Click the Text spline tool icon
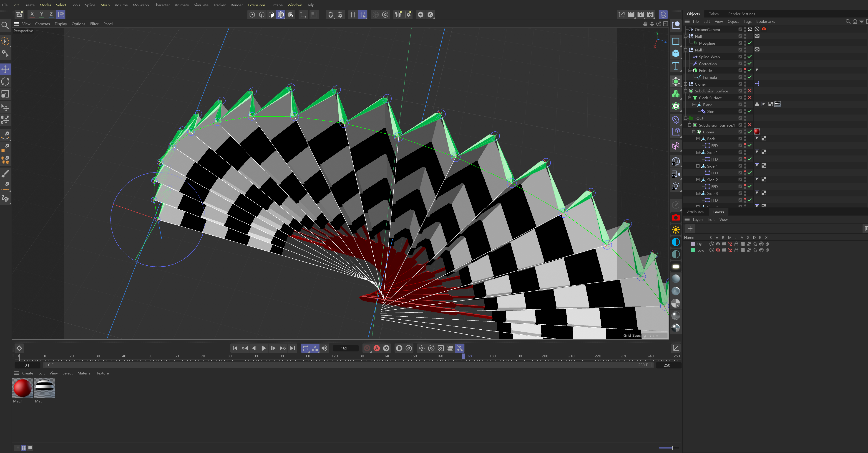Screen dimensions: 868x453 [x=676, y=66]
